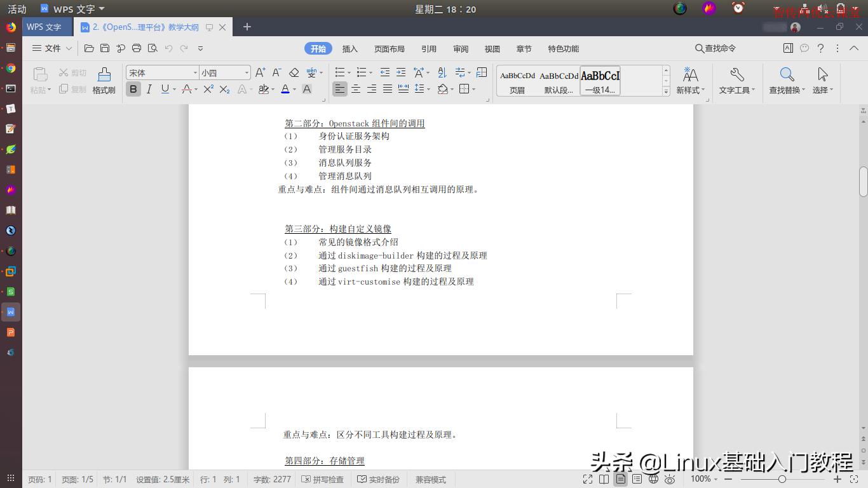The height and width of the screenshot is (488, 868).
Task: Select the Format Painter (格式刷) tool
Action: coord(104,81)
